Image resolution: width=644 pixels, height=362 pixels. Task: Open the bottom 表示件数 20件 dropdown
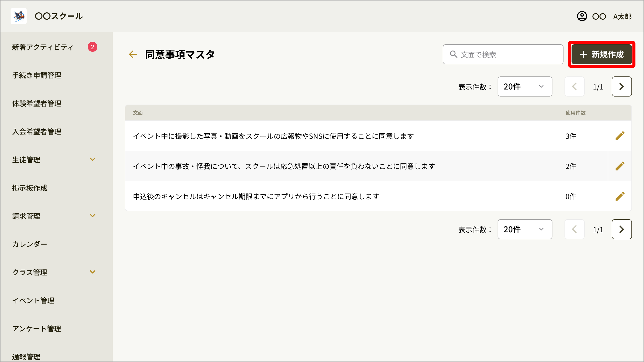click(x=525, y=229)
